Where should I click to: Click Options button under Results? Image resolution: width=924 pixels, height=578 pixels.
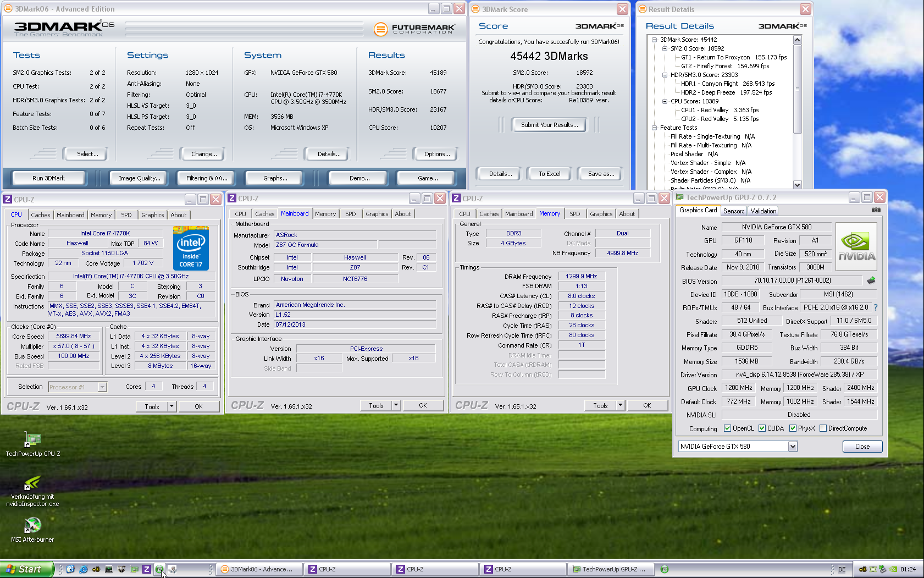(x=436, y=154)
